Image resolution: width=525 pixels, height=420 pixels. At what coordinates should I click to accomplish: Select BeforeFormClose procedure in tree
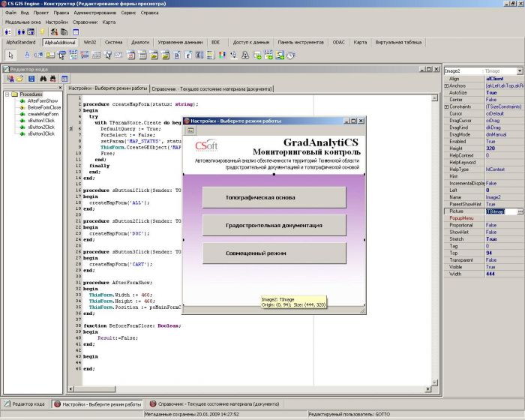pyautogui.click(x=44, y=107)
